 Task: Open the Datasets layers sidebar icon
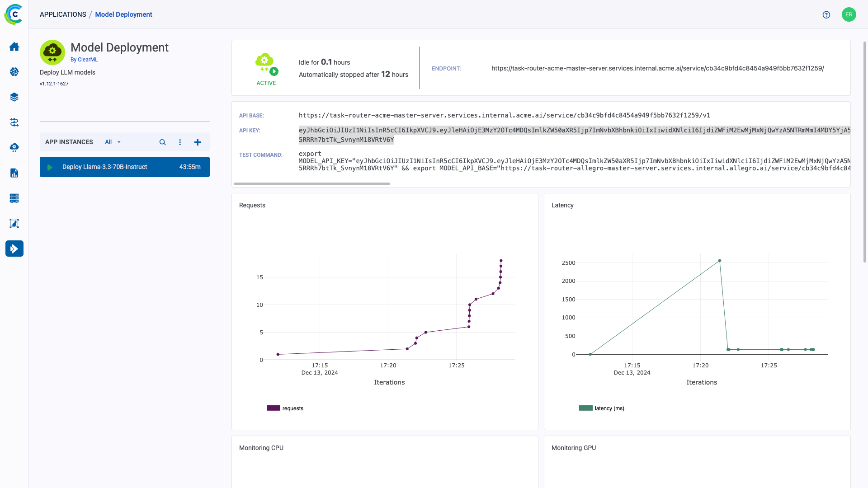14,97
